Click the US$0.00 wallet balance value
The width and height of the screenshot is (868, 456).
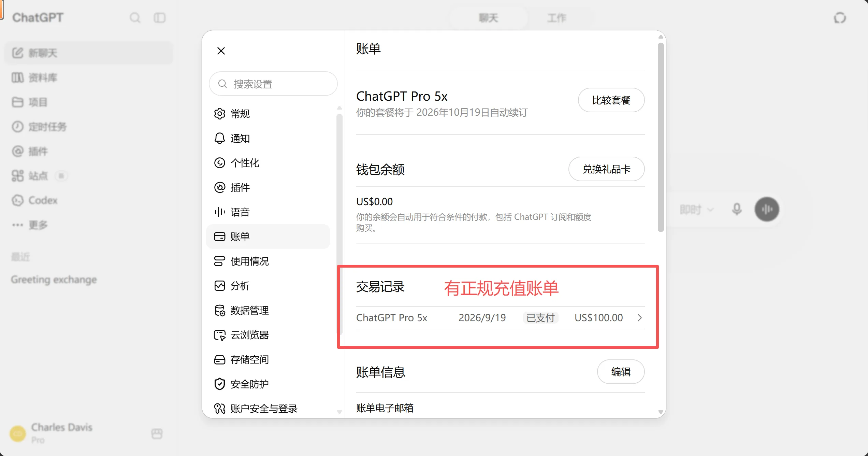click(x=374, y=202)
